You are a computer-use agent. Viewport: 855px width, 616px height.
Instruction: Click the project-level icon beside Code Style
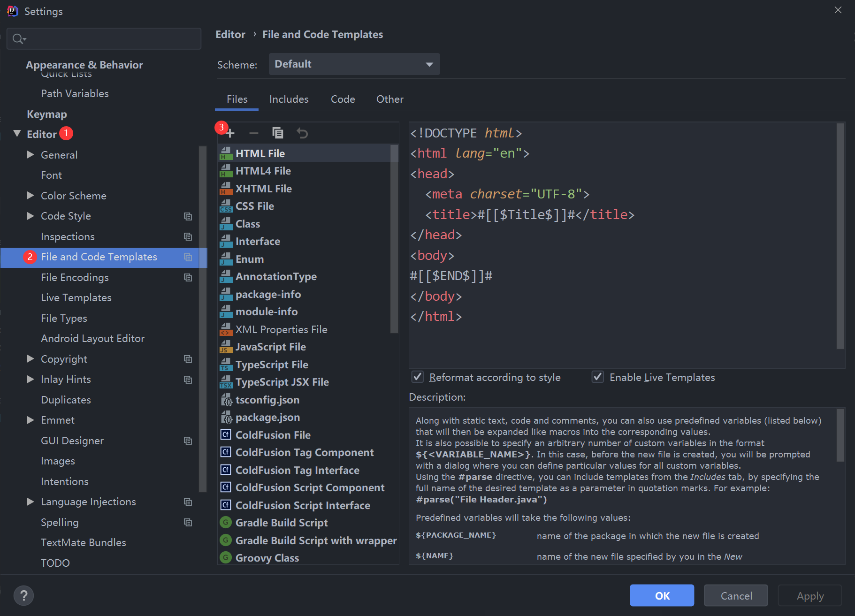pyautogui.click(x=188, y=216)
